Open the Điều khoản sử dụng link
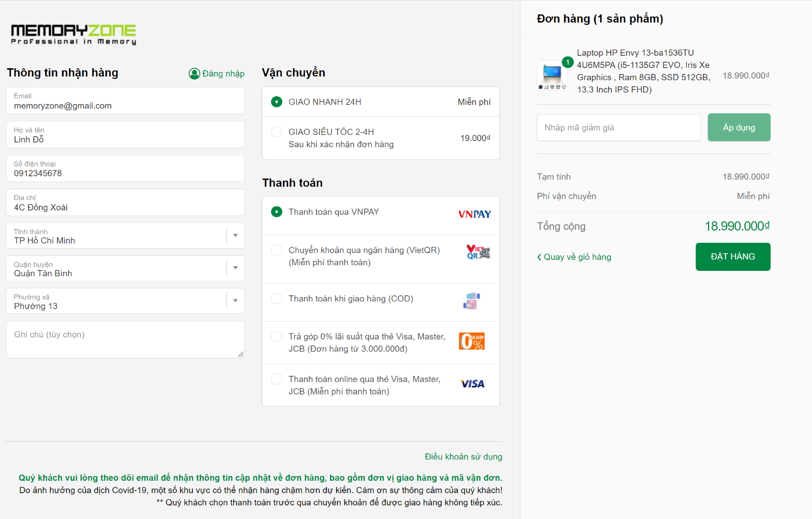Screen dimensions: 812x519 463,457
